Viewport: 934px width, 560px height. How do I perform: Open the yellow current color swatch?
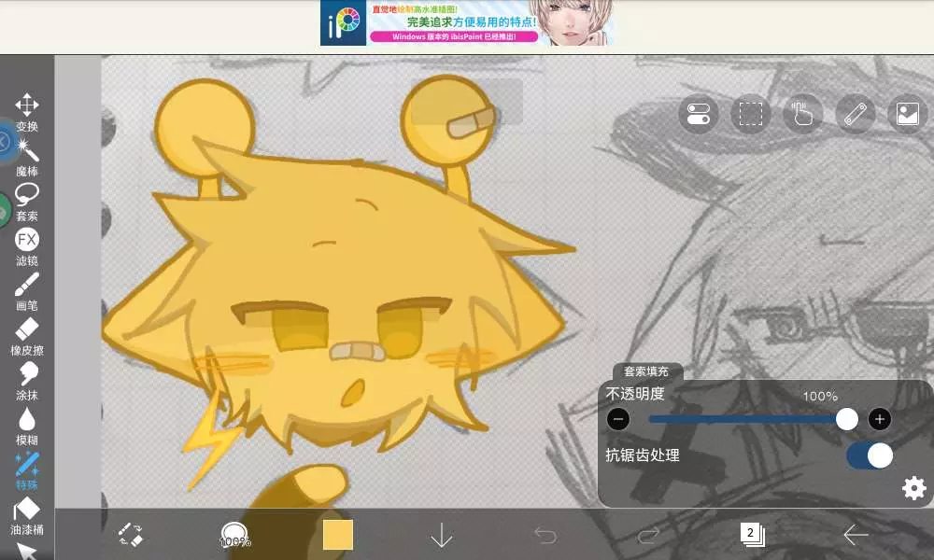338,535
